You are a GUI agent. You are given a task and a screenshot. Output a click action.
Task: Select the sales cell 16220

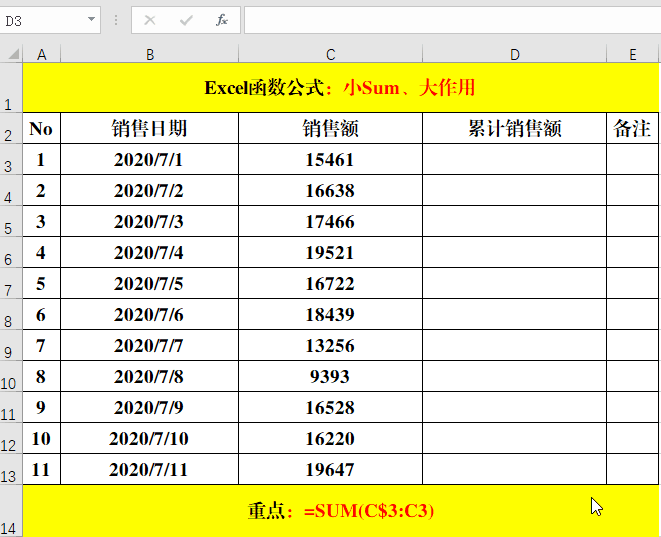coord(330,438)
